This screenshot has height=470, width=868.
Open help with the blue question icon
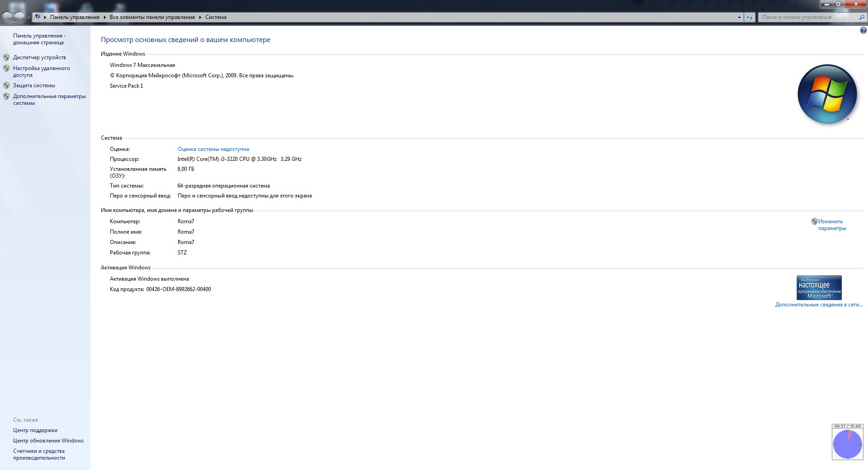[863, 31]
